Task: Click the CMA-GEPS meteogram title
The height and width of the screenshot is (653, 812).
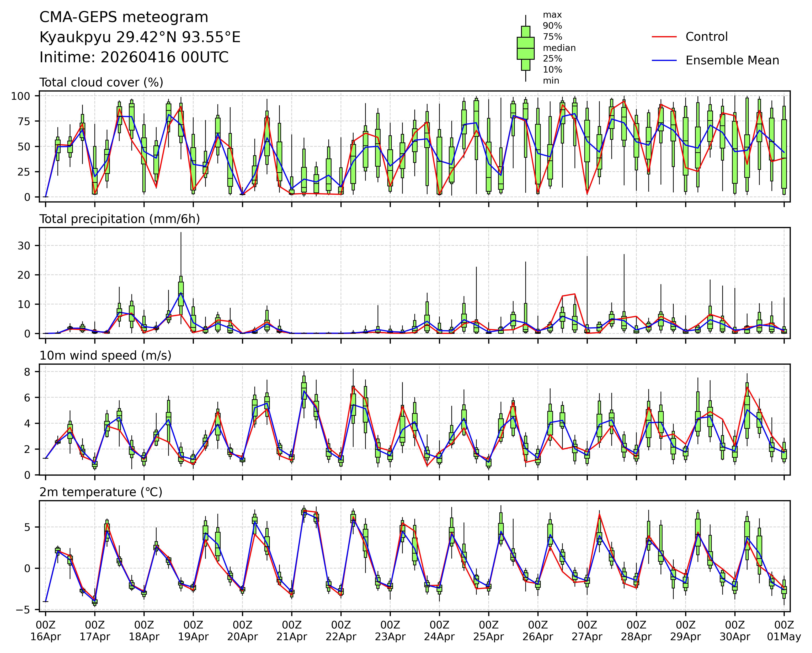Action: click(124, 17)
